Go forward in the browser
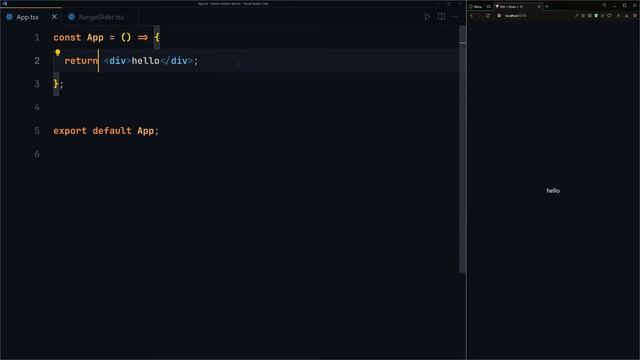The width and height of the screenshot is (640, 360). coord(480,16)
